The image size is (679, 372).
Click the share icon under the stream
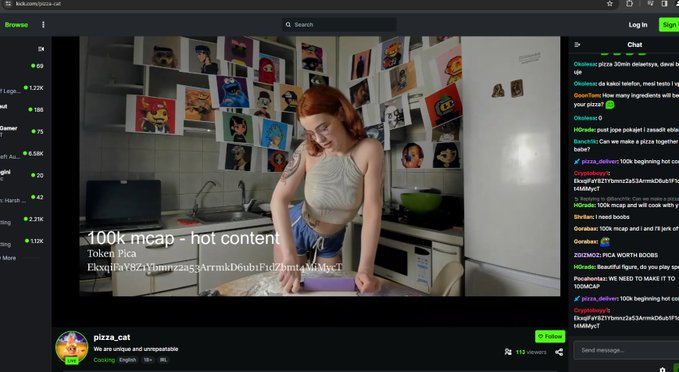pos(559,352)
